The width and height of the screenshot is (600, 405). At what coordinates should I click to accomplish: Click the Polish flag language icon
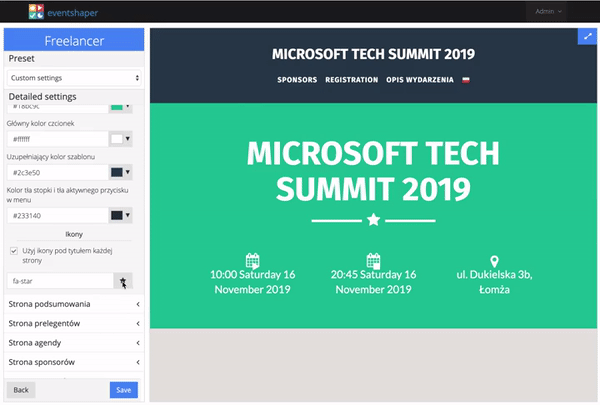point(466,80)
